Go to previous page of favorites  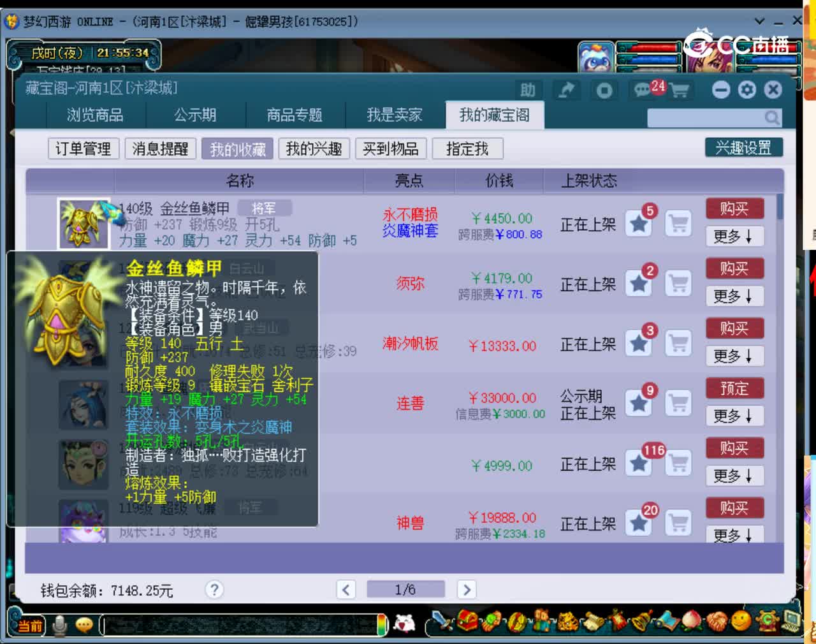point(346,590)
